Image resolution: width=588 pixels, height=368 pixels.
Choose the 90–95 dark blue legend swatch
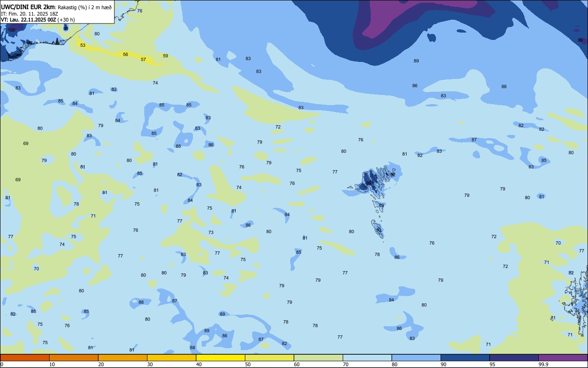[x=465, y=357]
